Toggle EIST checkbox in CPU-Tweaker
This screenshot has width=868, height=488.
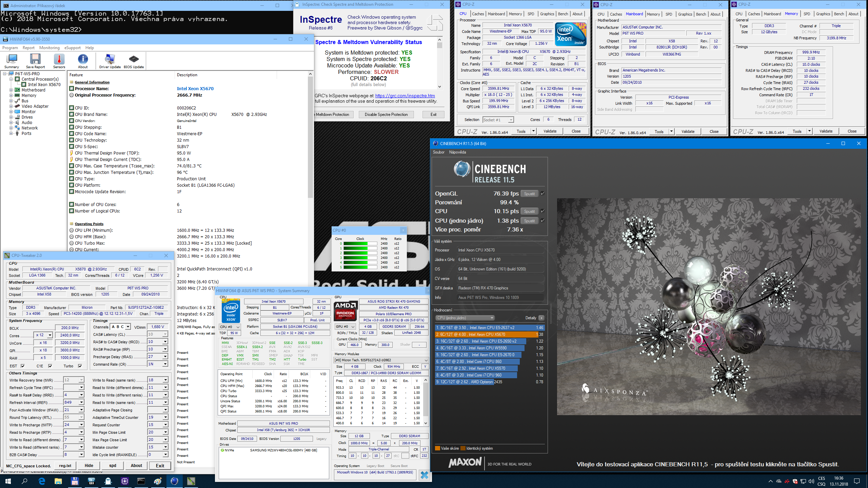[23, 366]
